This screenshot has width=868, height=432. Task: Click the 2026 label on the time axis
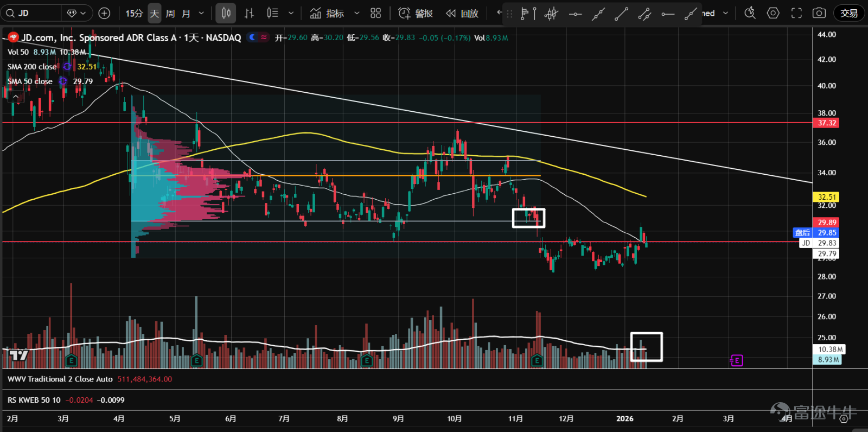pyautogui.click(x=625, y=418)
